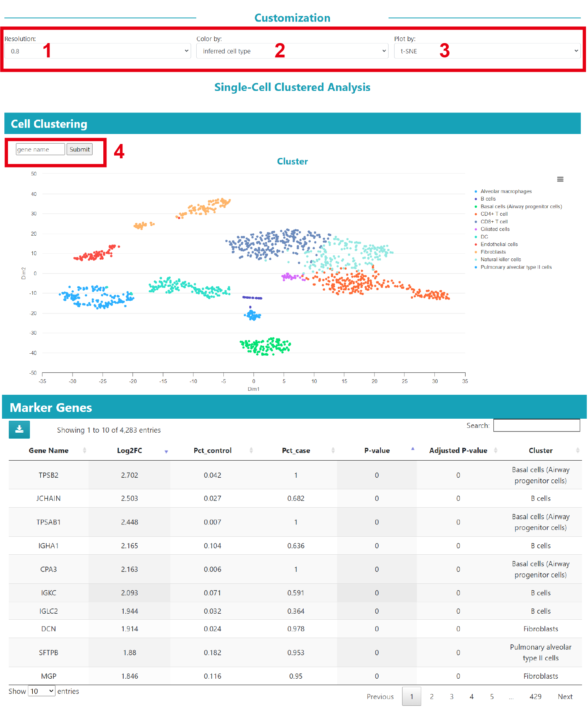Image resolution: width=588 pixels, height=711 pixels.
Task: Select the CPA3 gene cell
Action: point(49,569)
